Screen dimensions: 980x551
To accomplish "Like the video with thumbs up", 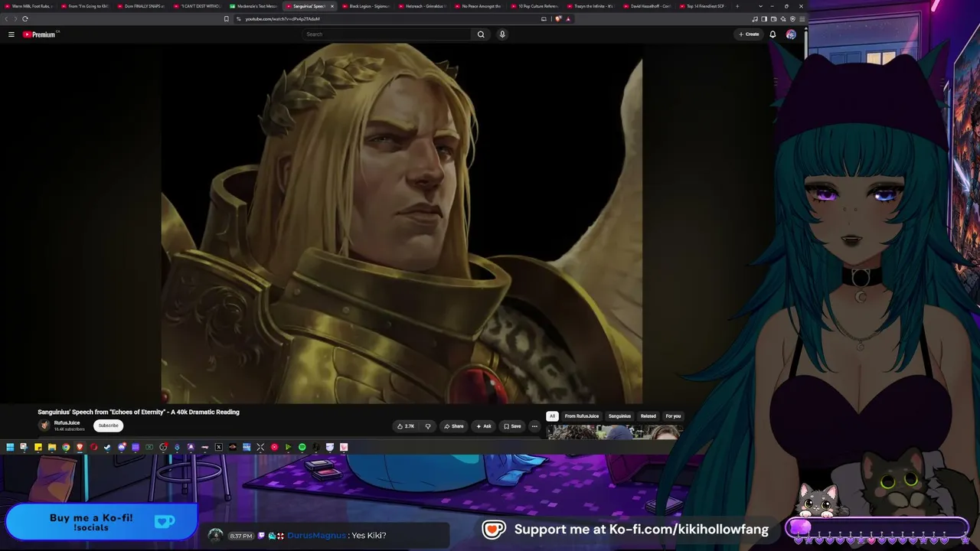I will (406, 426).
